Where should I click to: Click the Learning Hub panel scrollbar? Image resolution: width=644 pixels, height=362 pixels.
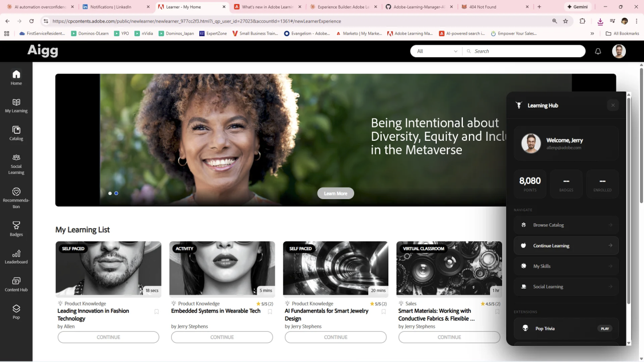point(628,201)
